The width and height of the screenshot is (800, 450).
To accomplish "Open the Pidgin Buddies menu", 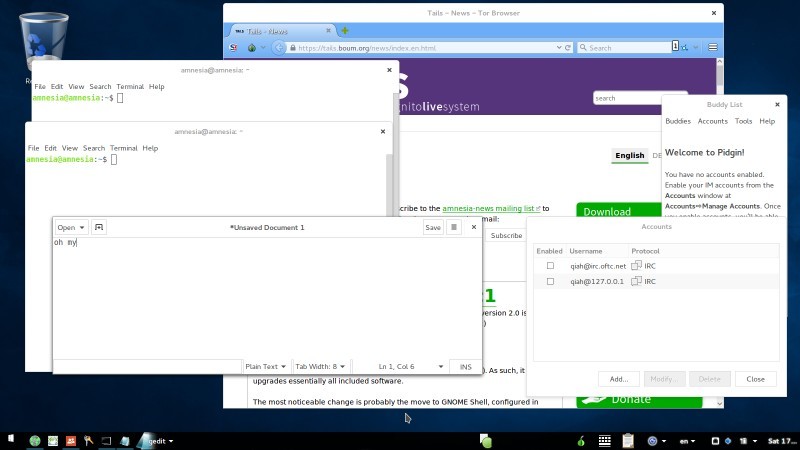I will (678, 121).
